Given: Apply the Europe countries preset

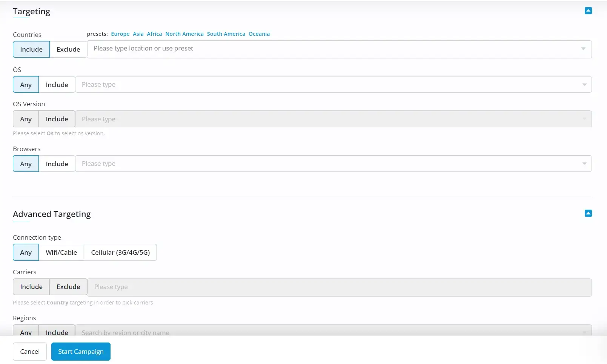Looking at the screenshot, I should pyautogui.click(x=120, y=34).
